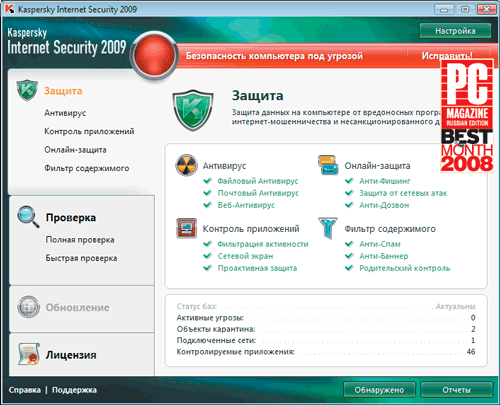Click the Фильтрация активности link
Viewport: 500px width, 405px height.
click(263, 244)
